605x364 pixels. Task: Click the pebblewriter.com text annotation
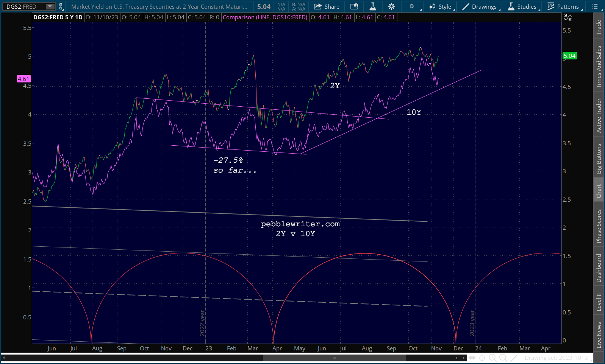click(300, 224)
